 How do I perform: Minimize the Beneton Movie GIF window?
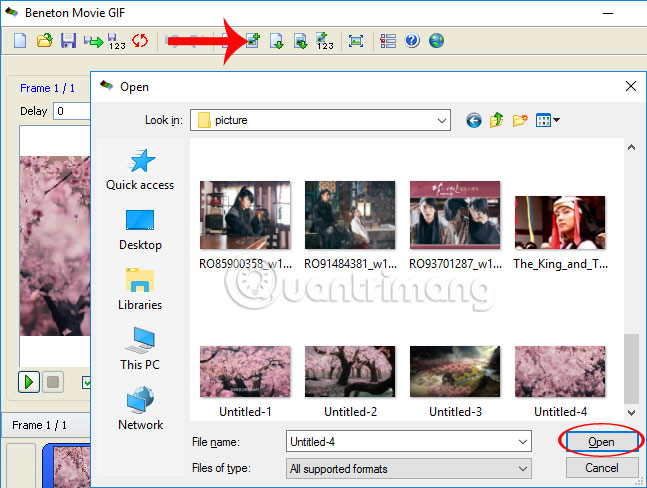[x=608, y=13]
